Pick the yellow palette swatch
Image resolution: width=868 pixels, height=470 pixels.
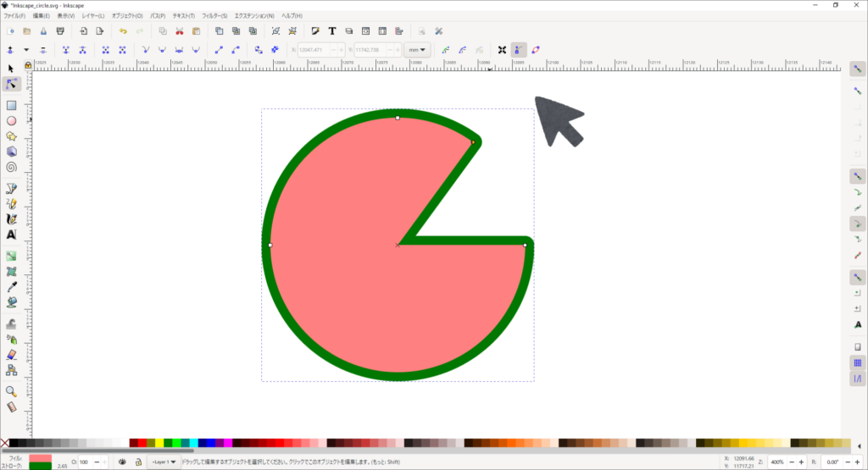coord(159,443)
